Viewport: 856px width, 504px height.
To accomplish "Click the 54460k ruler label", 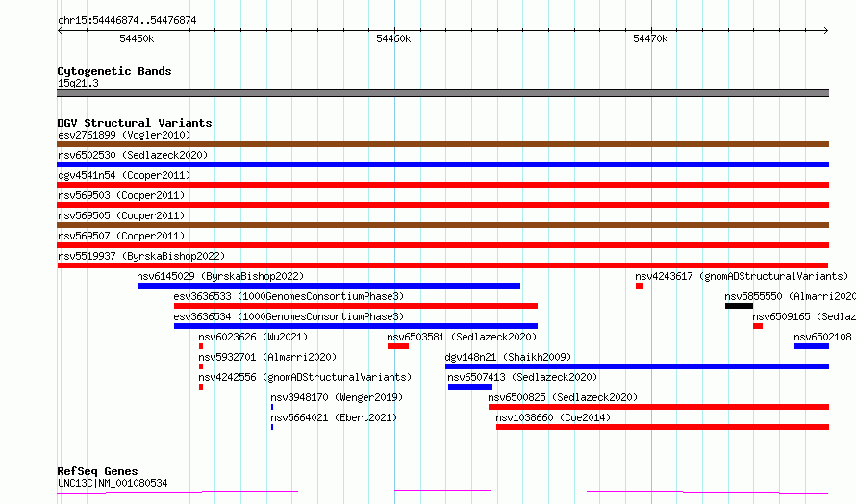I will [393, 38].
